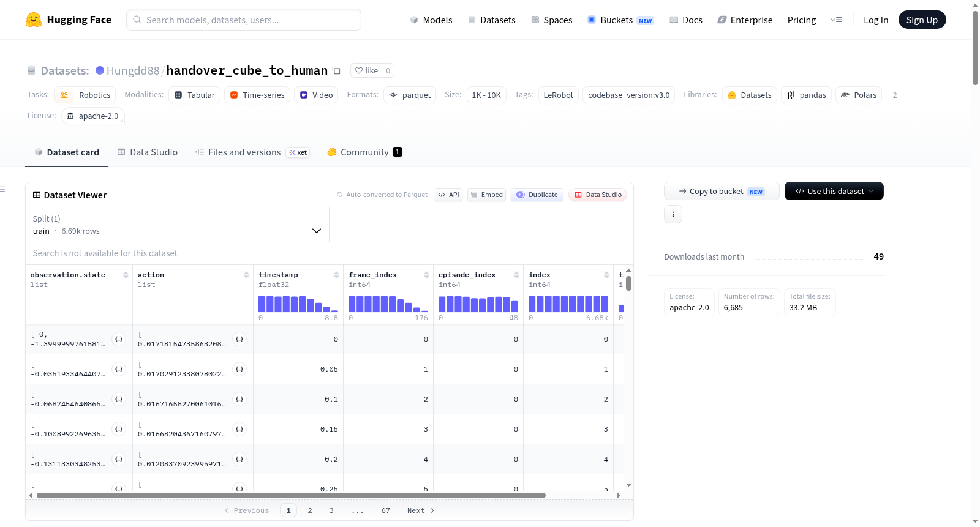The height and width of the screenshot is (527, 980).
Task: Open the Docs menu item
Action: [x=686, y=20]
